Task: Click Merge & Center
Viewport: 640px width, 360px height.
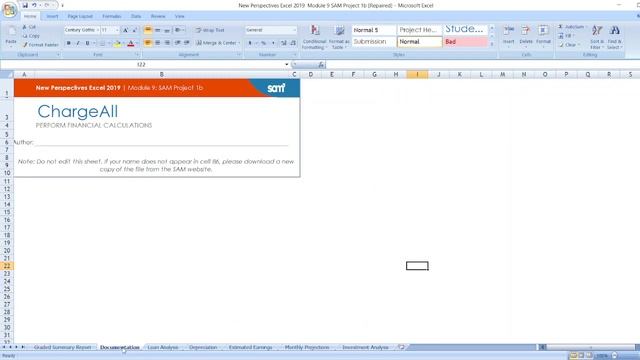Action: [x=218, y=43]
